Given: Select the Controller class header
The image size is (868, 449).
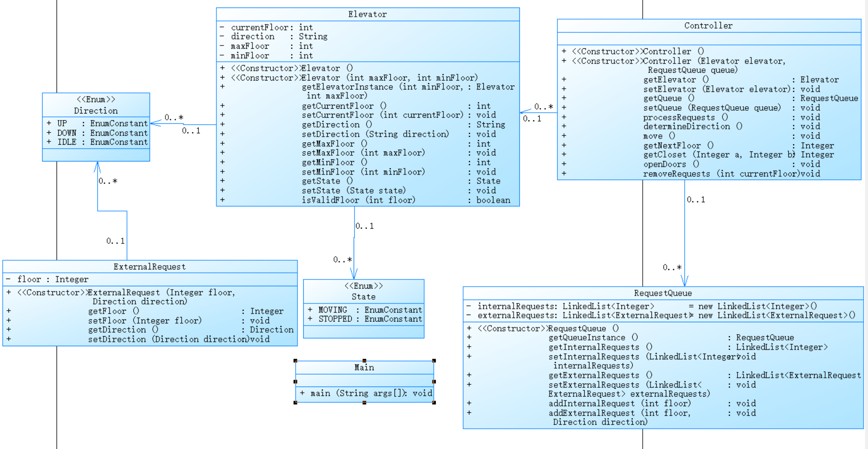Looking at the screenshot, I should coord(708,26).
